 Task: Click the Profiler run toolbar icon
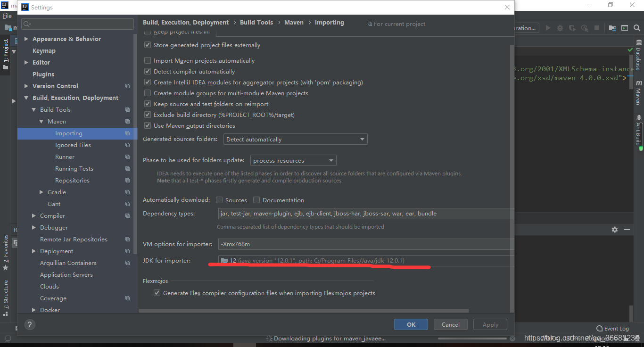point(585,28)
